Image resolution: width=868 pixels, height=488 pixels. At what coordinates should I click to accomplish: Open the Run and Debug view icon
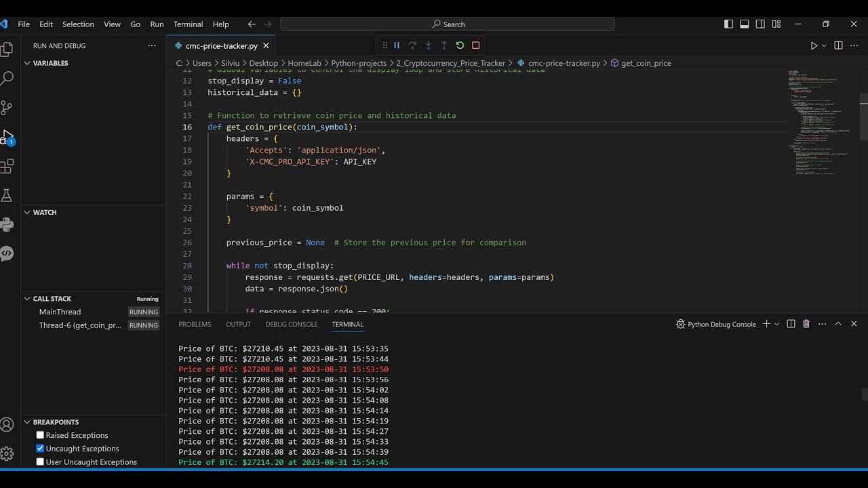[7, 137]
